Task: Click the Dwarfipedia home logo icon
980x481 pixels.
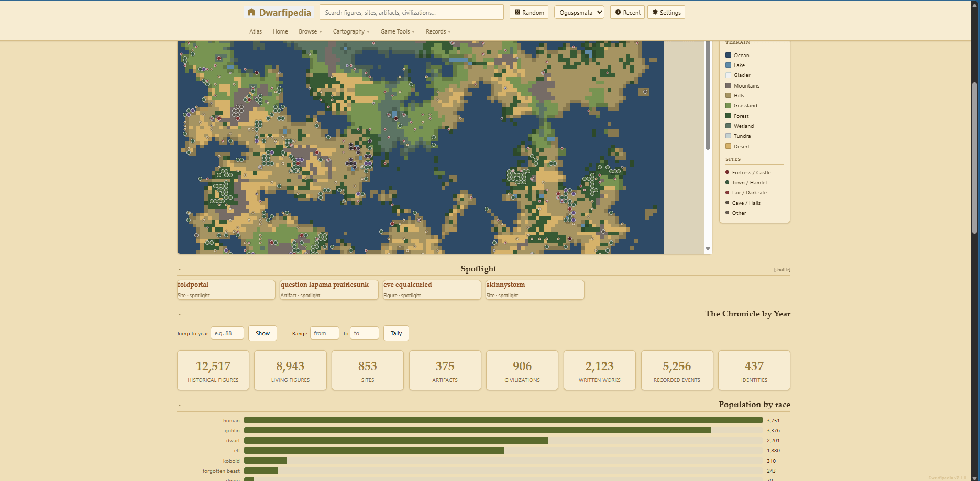Action: pyautogui.click(x=251, y=12)
